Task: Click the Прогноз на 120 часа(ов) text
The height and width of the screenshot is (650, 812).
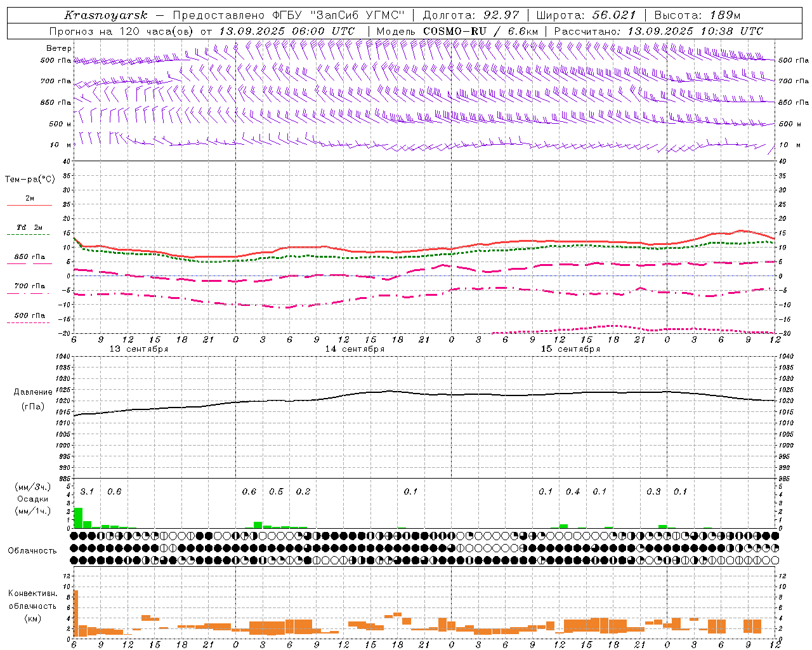Action: click(x=122, y=31)
